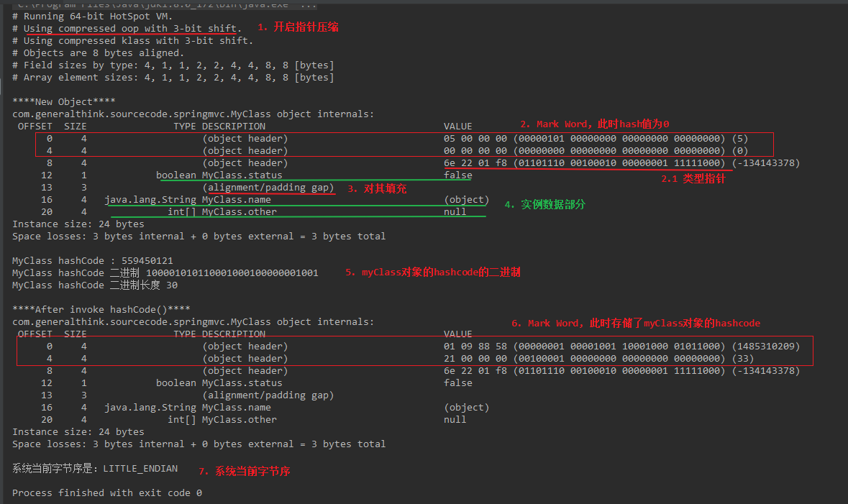
Task: Select the red annotation "1. 开启指针压缩"
Action: coord(298,27)
